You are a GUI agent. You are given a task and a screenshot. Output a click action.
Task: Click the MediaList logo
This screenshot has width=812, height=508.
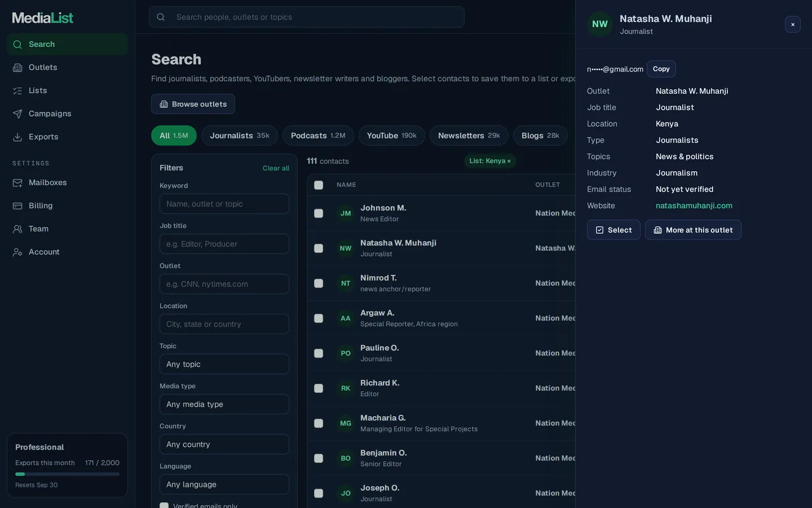coord(43,18)
